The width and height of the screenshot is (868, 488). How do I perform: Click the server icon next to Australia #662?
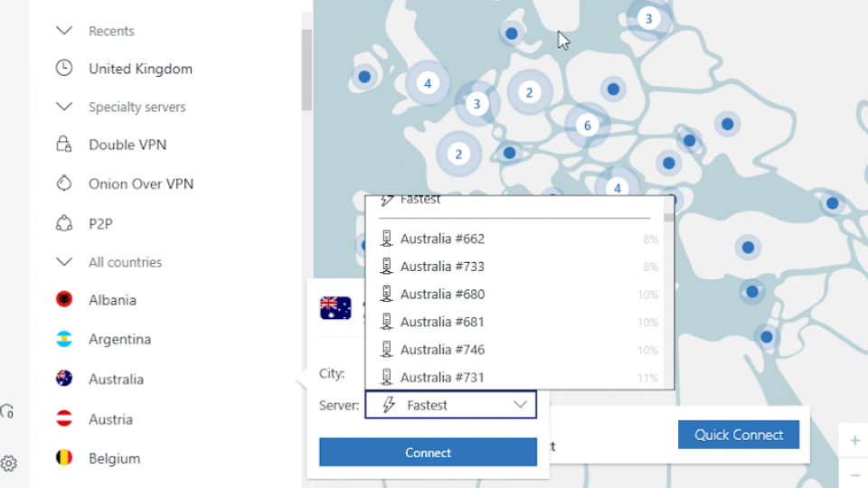coord(386,239)
